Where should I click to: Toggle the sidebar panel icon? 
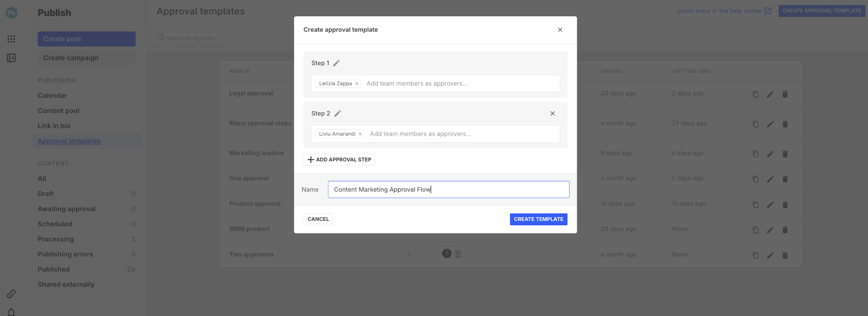point(11,58)
